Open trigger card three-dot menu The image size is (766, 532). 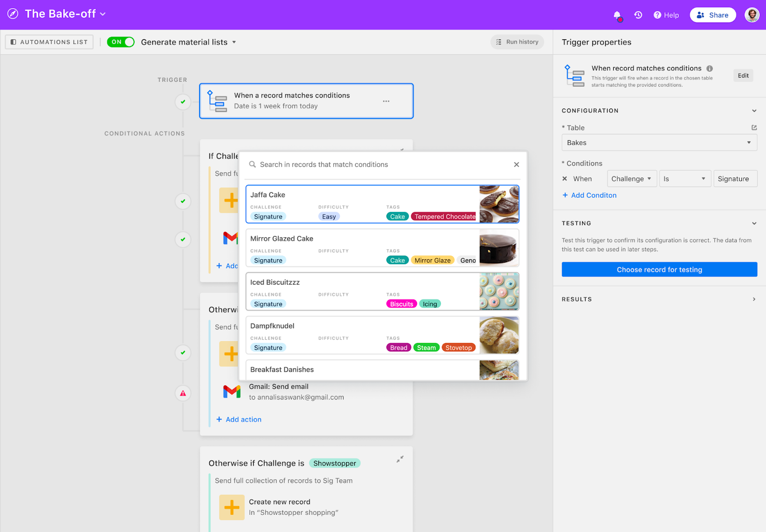[386, 101]
